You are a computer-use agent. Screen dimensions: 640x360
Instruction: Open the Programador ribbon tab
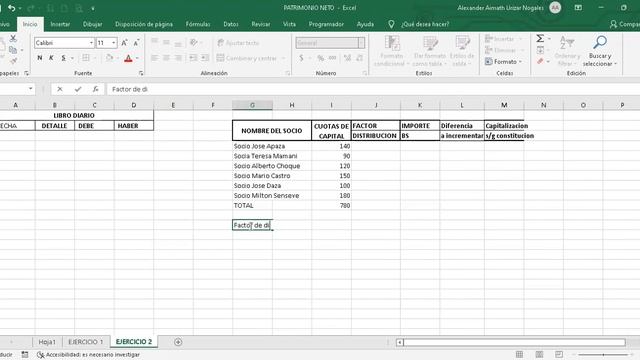(326, 24)
